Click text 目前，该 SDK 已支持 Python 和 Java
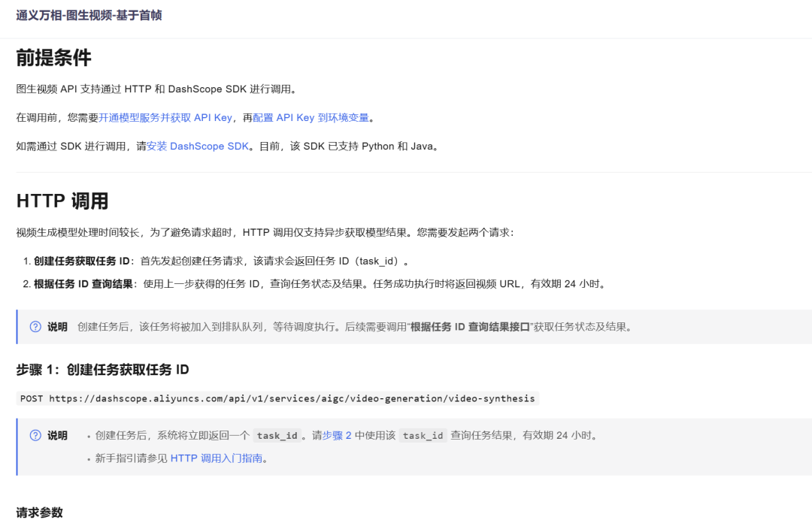 point(350,146)
